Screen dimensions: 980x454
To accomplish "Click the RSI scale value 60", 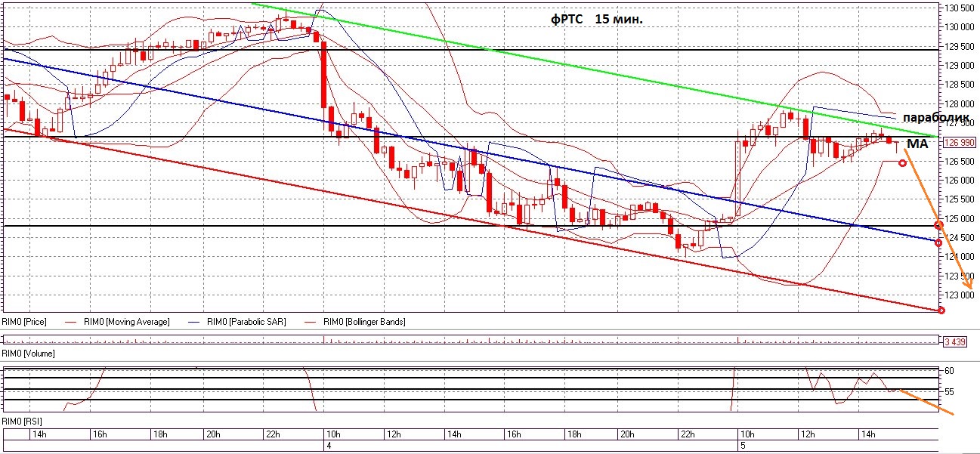I will (x=950, y=371).
